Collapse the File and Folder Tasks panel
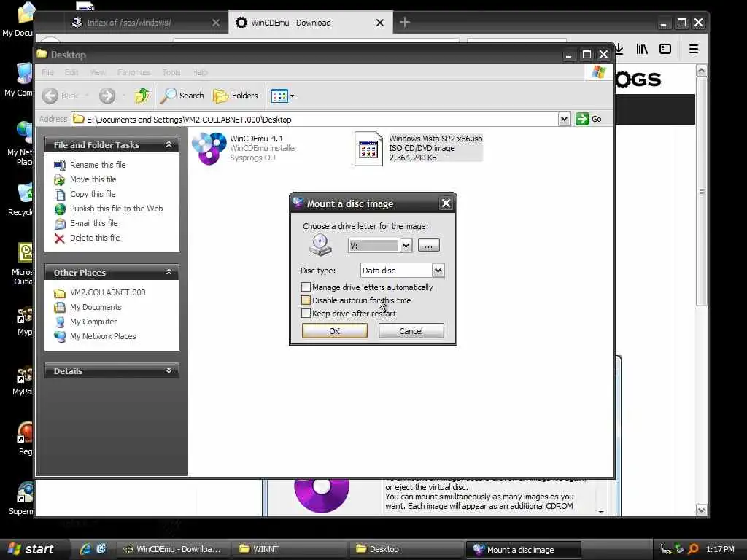The image size is (747, 560). coord(169,144)
